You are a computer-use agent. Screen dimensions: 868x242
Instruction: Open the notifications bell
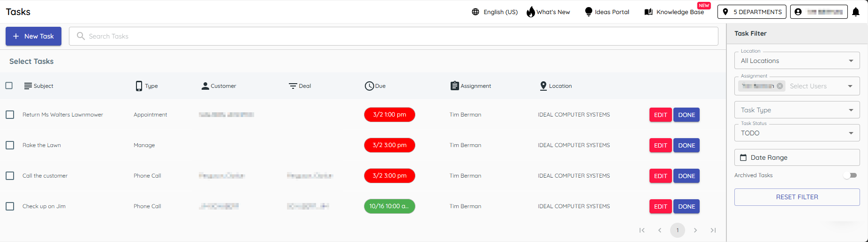856,12
